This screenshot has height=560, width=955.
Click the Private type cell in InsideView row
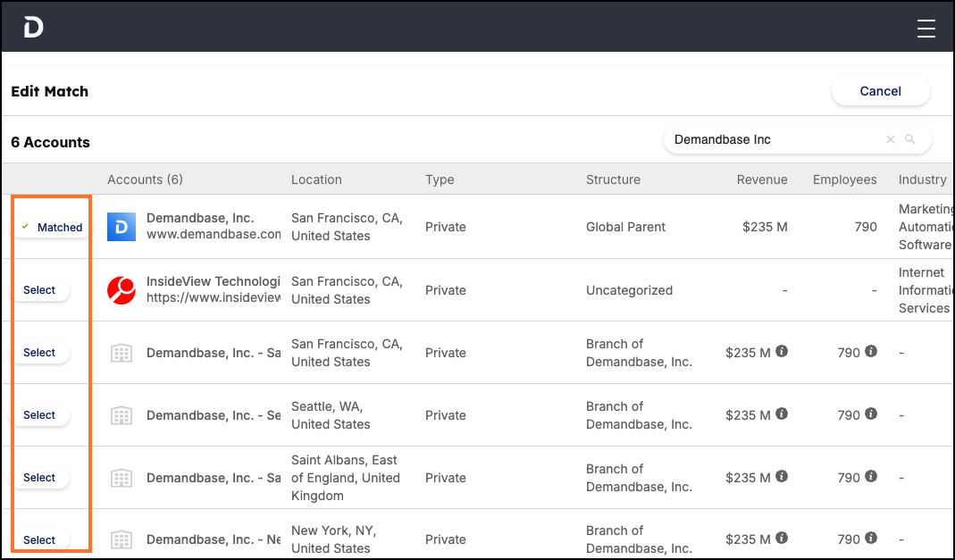[x=445, y=290]
